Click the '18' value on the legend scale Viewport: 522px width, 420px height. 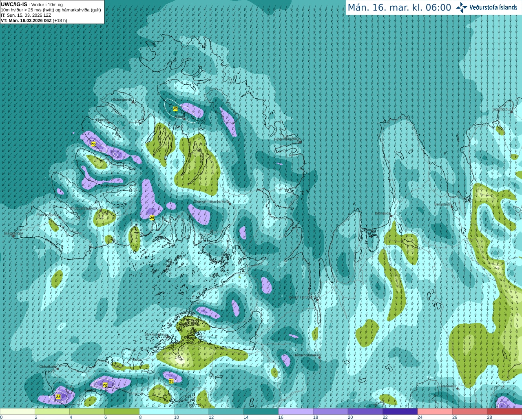315,417
